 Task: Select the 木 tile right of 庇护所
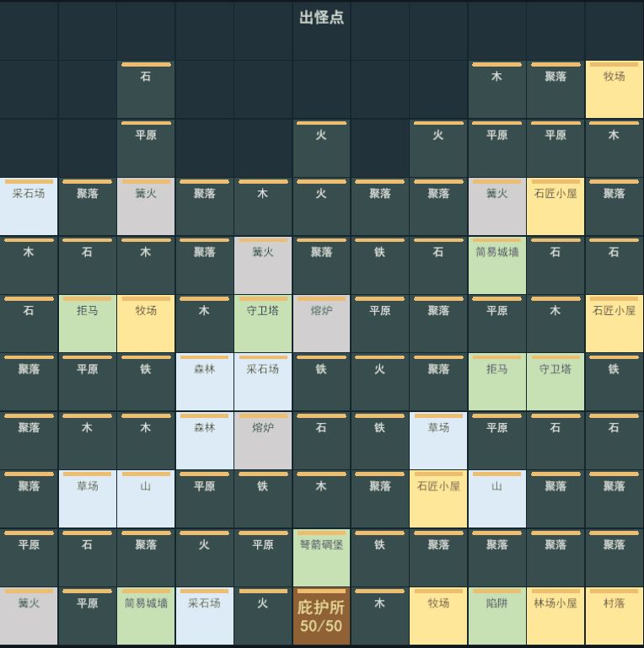pyautogui.click(x=379, y=616)
